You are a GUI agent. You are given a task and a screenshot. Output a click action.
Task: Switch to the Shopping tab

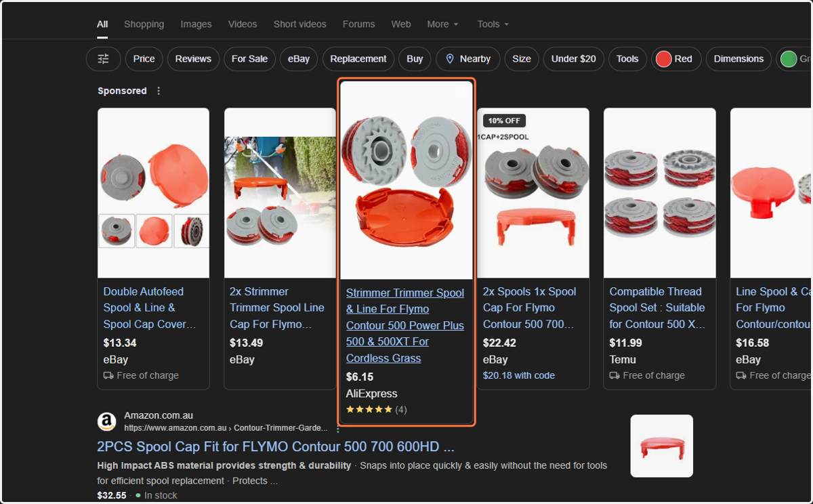tap(144, 24)
